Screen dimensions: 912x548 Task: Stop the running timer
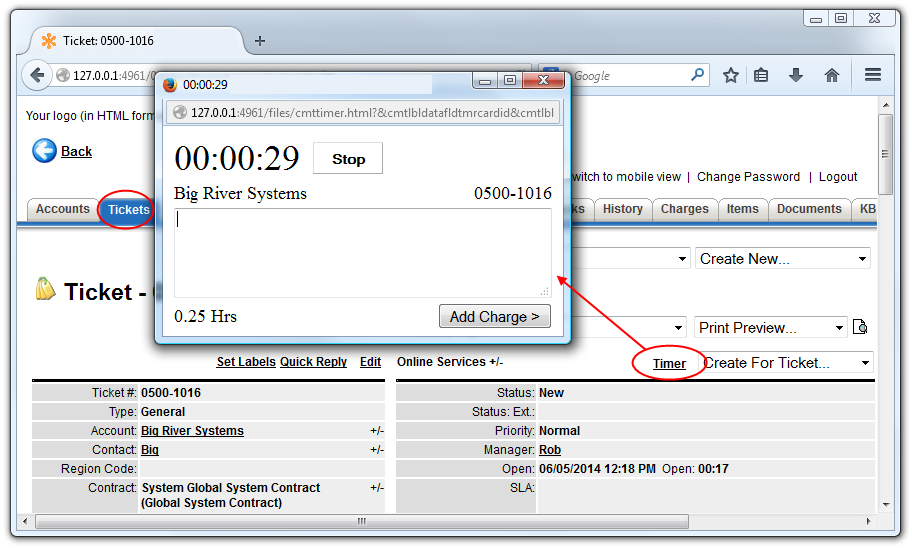point(348,159)
